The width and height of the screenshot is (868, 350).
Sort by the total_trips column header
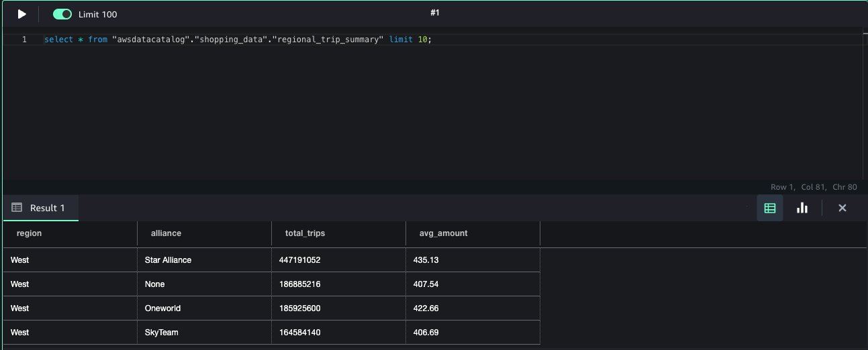[338, 233]
